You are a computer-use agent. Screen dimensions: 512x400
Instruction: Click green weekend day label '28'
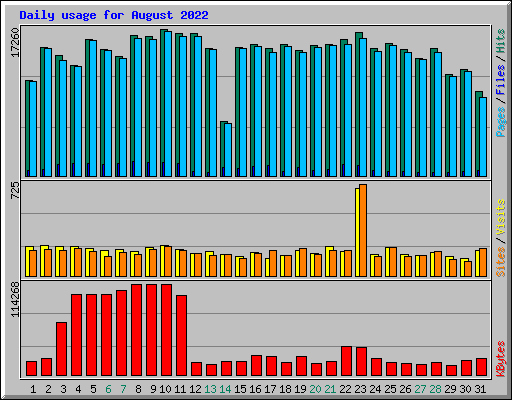point(435,389)
